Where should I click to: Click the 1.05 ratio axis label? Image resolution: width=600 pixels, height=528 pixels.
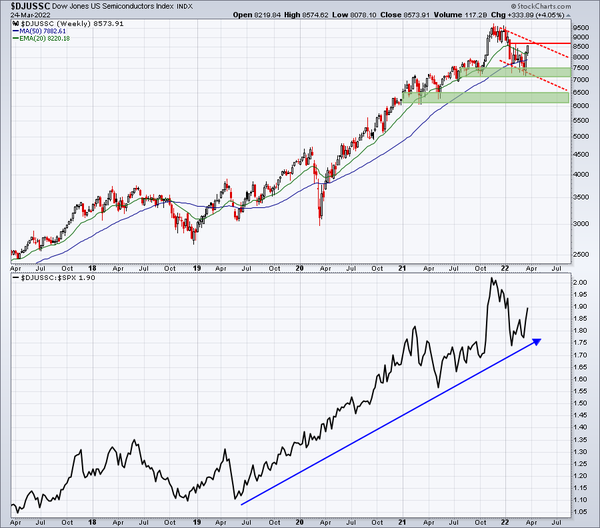point(580,512)
